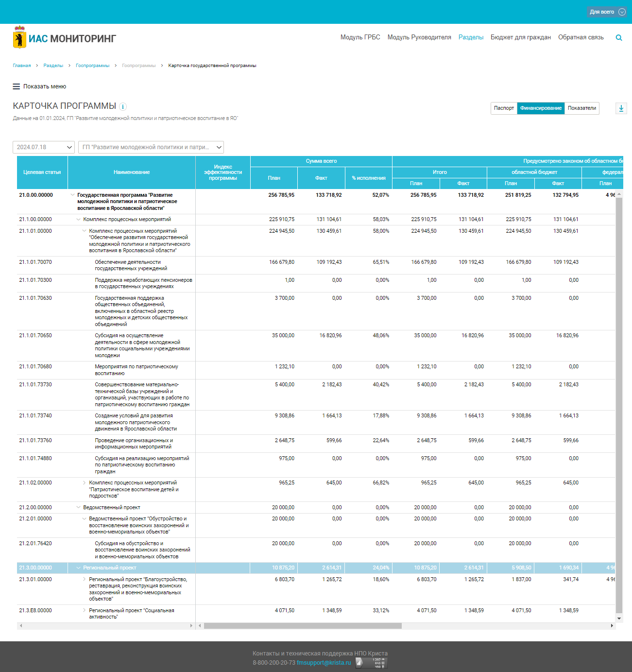Go to Бюджет для граждан
The image size is (632, 672).
[520, 37]
